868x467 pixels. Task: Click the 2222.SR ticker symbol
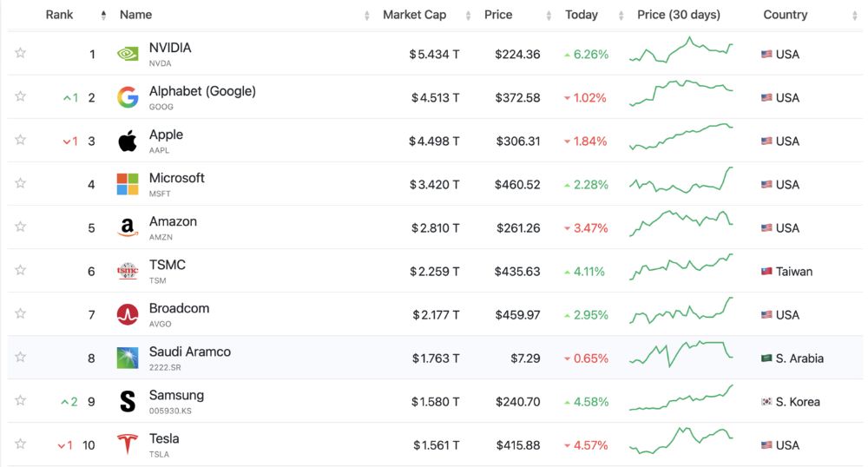coord(165,367)
